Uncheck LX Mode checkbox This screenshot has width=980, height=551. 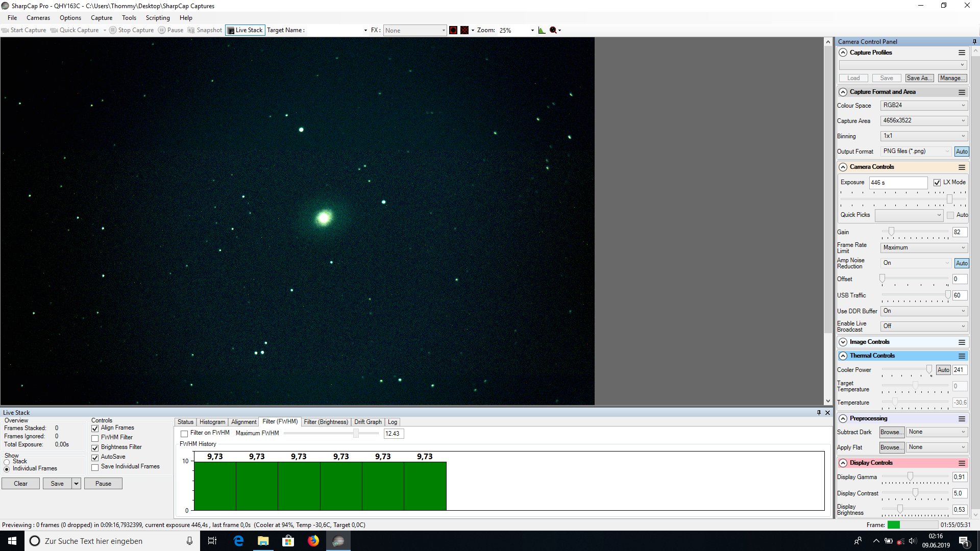click(x=937, y=183)
